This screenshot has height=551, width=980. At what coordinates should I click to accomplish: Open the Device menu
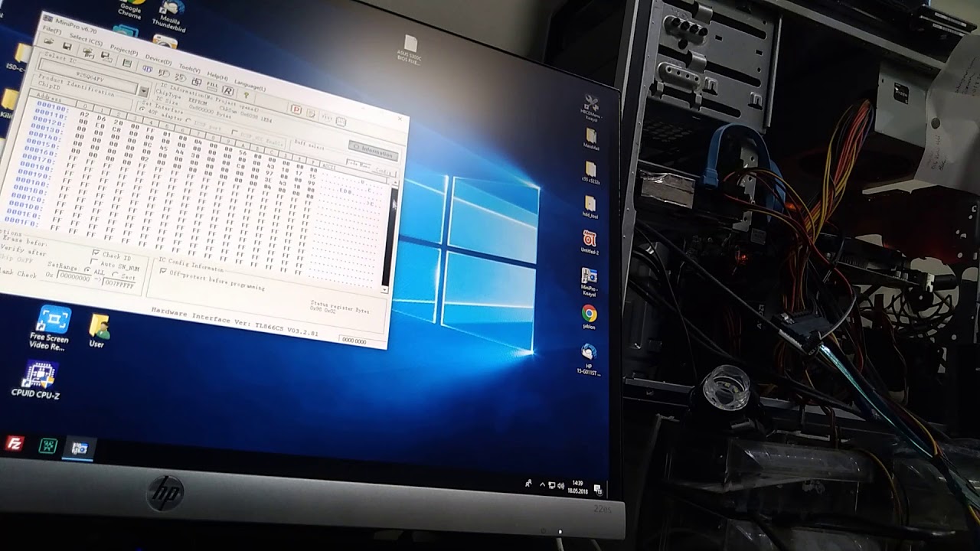click(x=157, y=59)
